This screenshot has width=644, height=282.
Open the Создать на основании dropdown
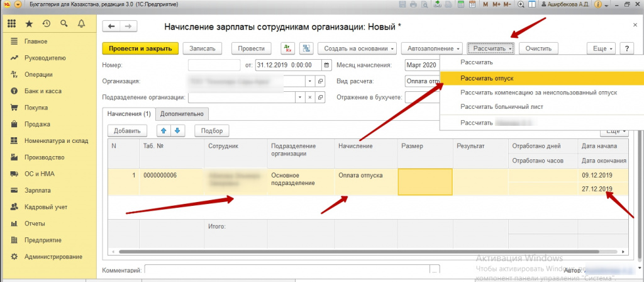click(358, 48)
